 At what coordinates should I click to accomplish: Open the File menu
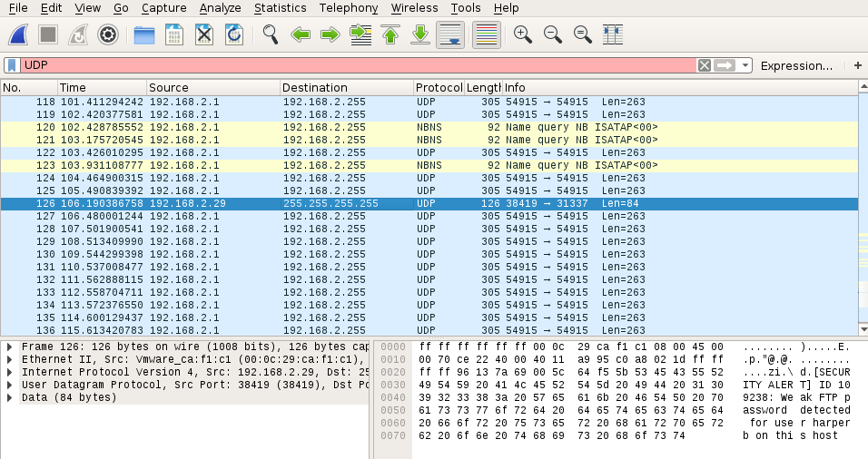point(18,8)
